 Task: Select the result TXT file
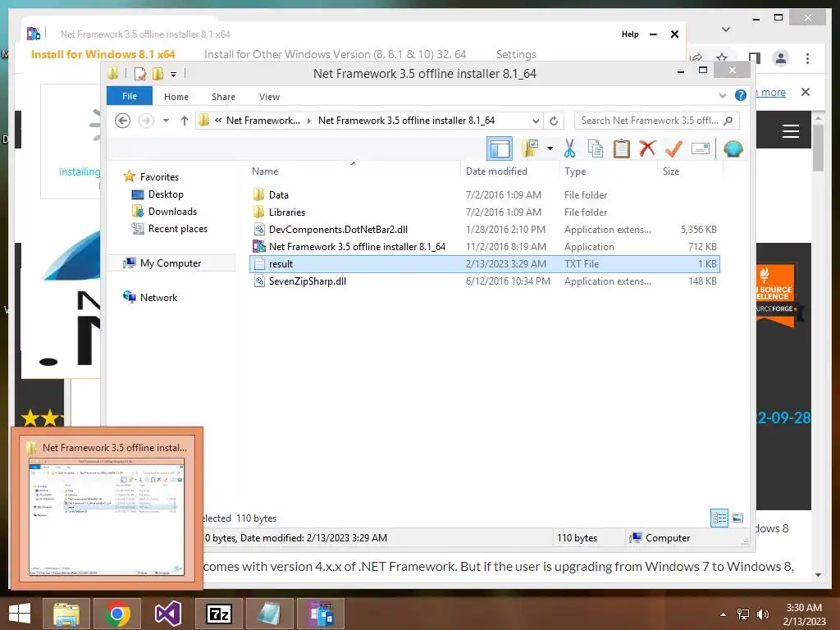point(485,263)
